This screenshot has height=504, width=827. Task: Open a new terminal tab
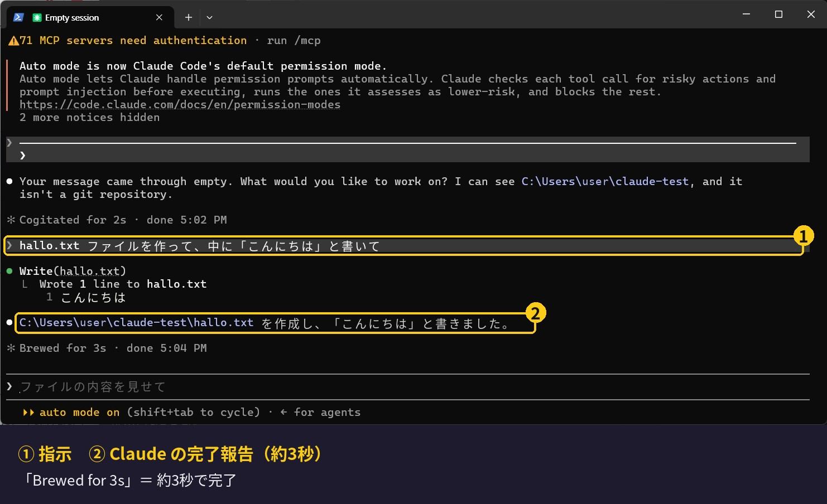[x=189, y=17]
